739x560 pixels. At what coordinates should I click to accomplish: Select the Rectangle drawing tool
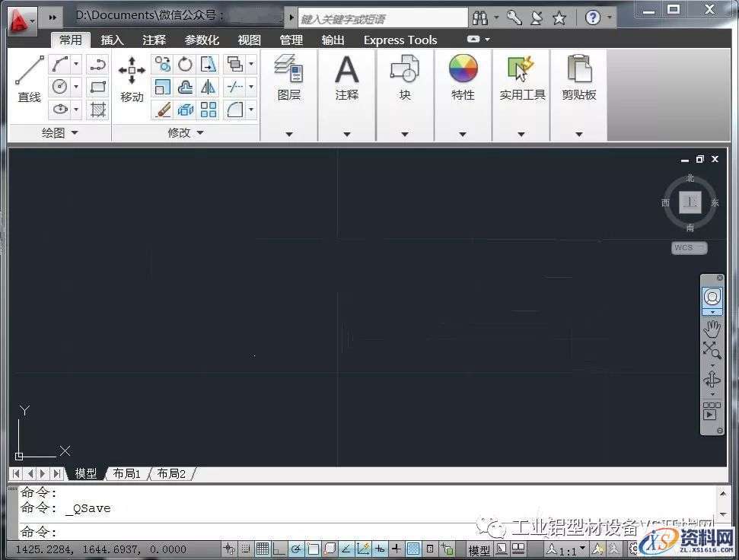[98, 86]
